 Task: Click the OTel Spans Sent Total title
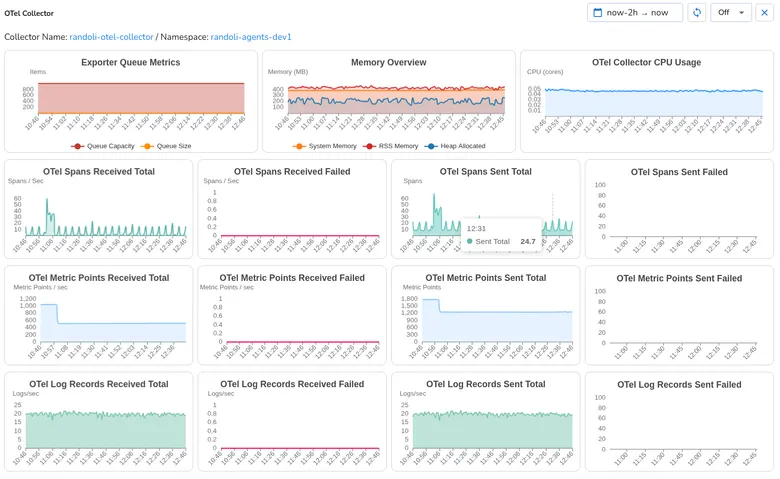click(486, 171)
